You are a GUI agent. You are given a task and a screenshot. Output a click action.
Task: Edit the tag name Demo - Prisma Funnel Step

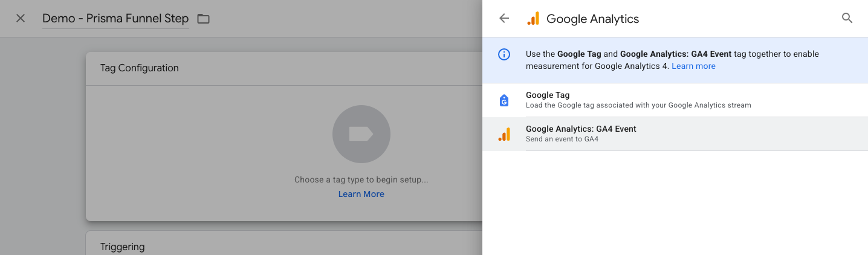[115, 19]
